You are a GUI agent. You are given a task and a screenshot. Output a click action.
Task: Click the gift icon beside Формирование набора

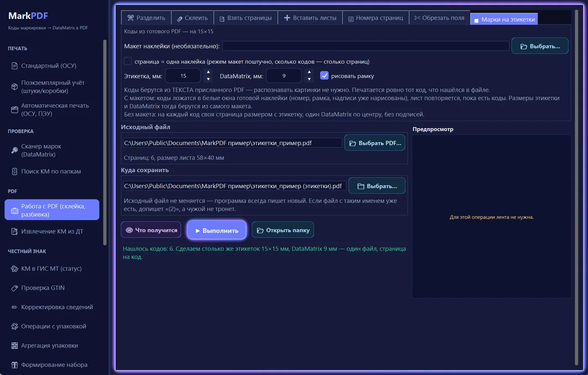[x=14, y=365]
